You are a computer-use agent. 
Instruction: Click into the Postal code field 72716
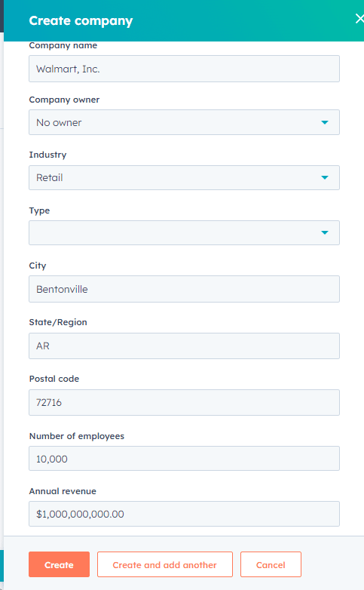pyautogui.click(x=184, y=403)
